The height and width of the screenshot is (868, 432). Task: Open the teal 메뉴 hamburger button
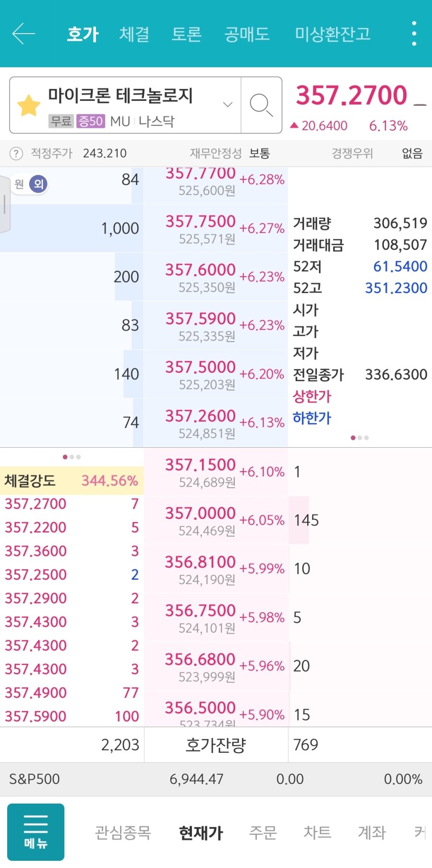36,832
